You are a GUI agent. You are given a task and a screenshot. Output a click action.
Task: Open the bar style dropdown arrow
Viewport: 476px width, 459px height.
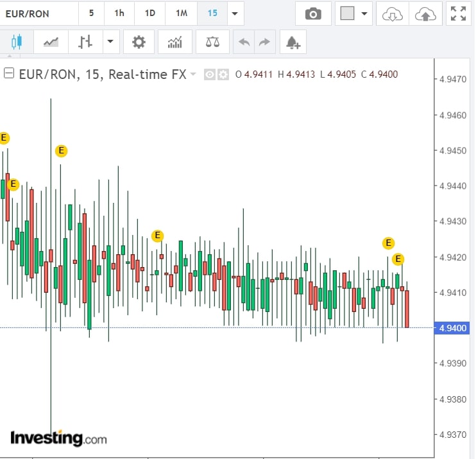pyautogui.click(x=110, y=42)
